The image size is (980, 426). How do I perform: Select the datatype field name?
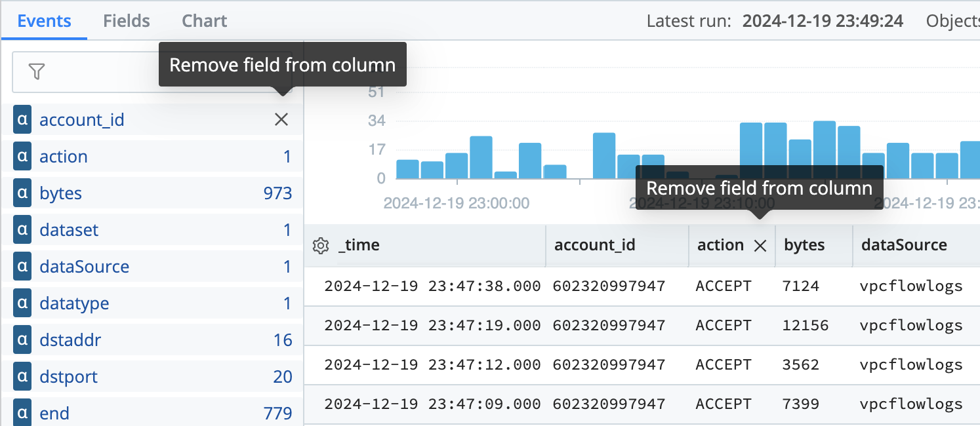click(x=74, y=303)
